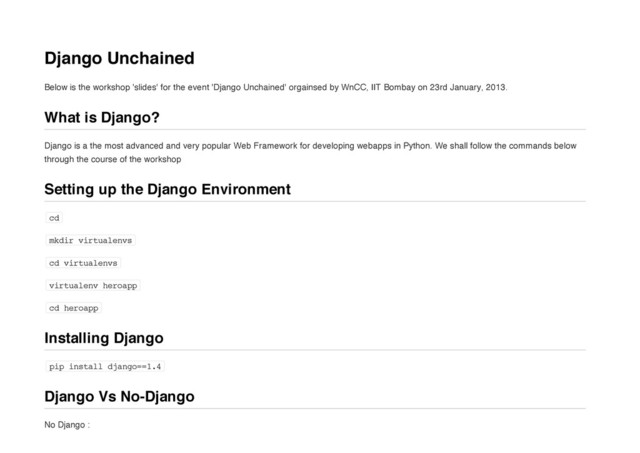Click the 'cd heroapp' code block
This screenshot has width=640, height=453.
(73, 308)
